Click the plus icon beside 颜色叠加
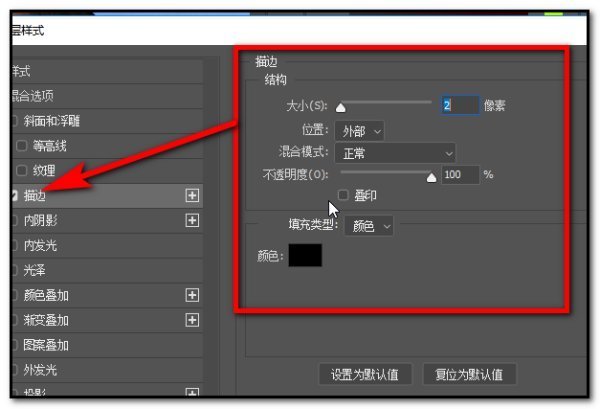 click(x=193, y=295)
